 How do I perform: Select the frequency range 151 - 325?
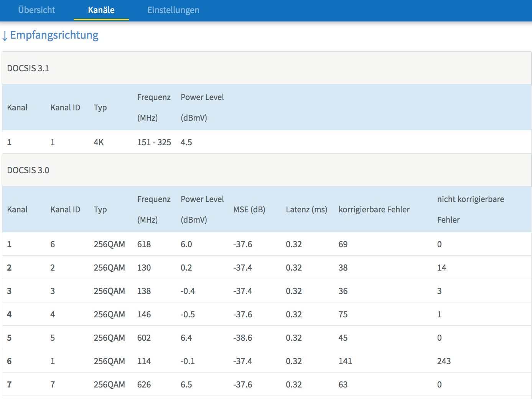coord(154,142)
